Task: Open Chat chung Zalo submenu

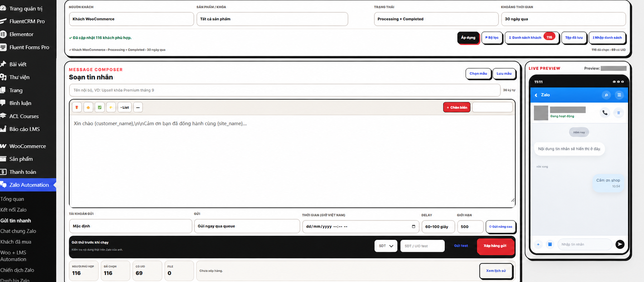Action: pyautogui.click(x=18, y=231)
